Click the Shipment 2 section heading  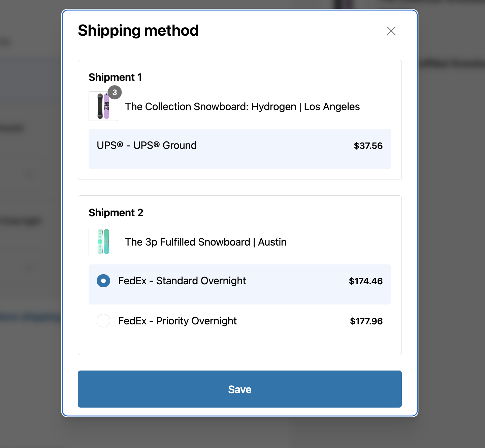116,213
